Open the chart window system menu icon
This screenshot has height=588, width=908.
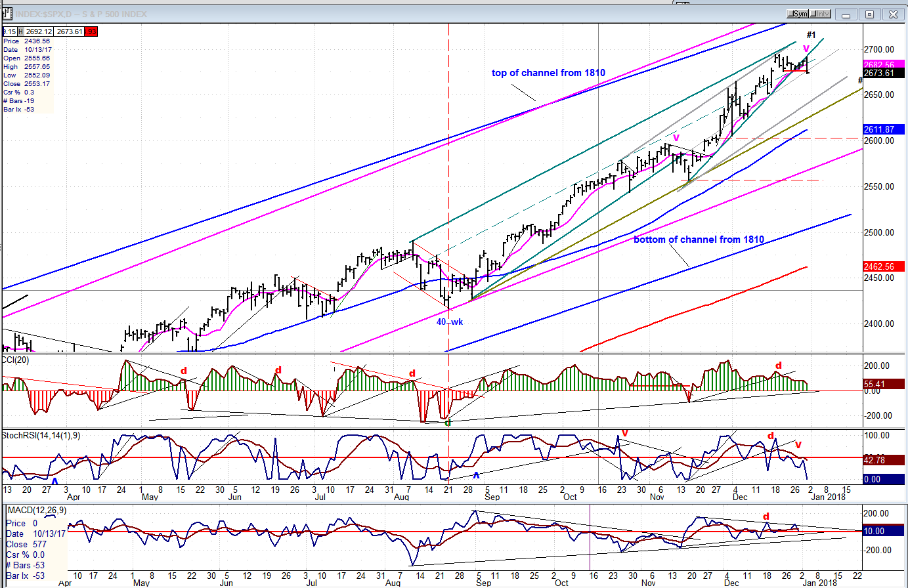[7, 14]
